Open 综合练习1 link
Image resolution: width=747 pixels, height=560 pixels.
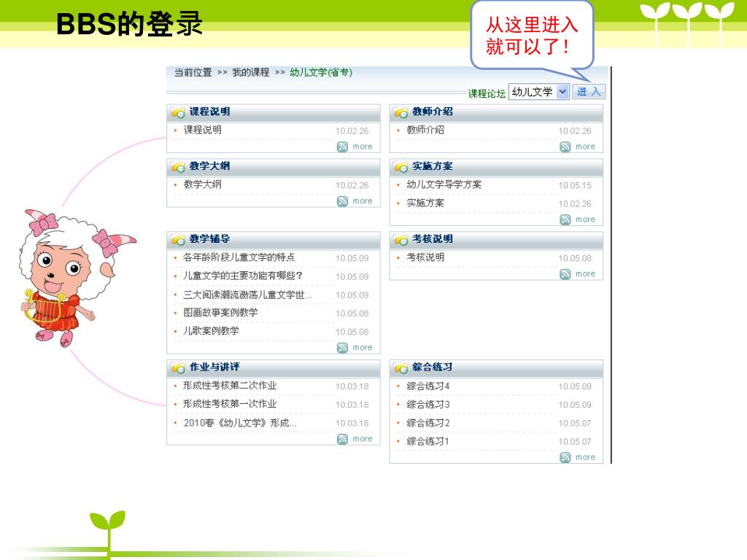coord(428,441)
